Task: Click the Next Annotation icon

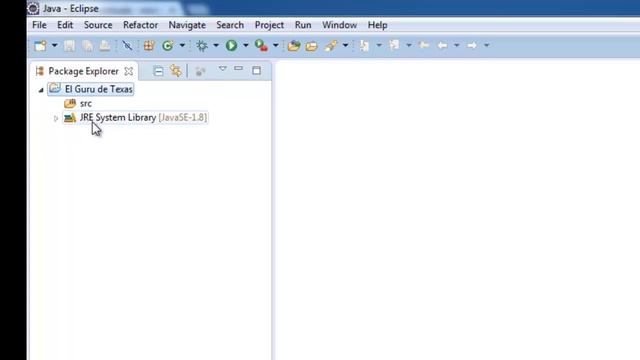Action: pyautogui.click(x=364, y=45)
